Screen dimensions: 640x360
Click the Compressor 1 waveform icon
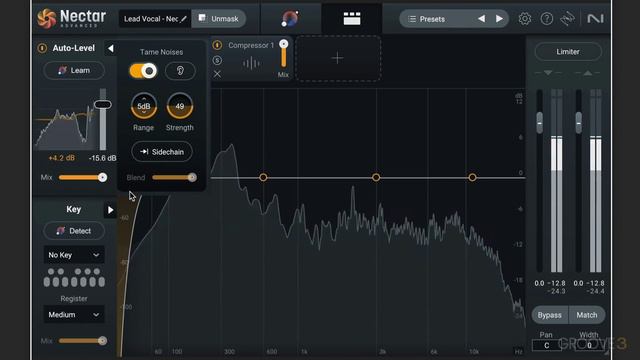pos(251,63)
